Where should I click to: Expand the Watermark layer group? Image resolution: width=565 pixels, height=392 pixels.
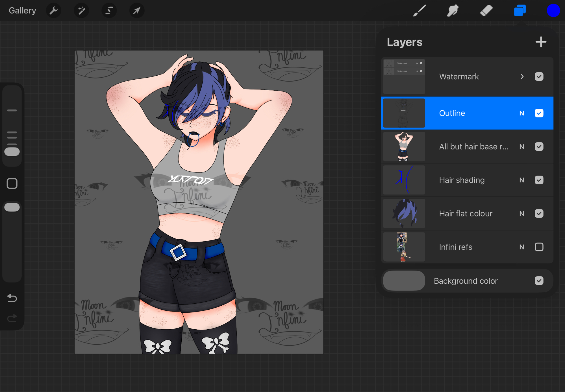click(x=522, y=76)
